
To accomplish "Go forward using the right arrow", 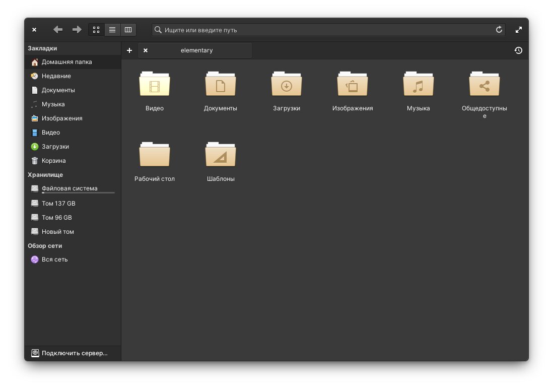I will (x=77, y=30).
